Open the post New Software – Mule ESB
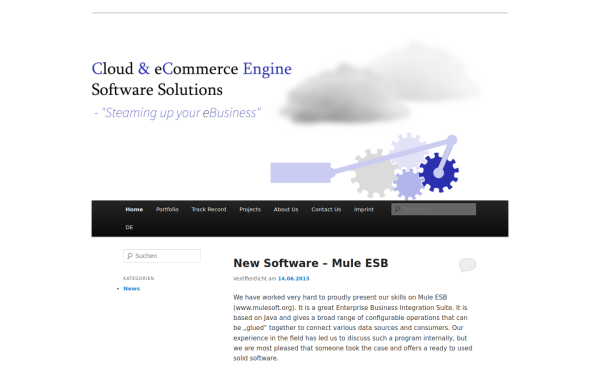600x375 pixels. [x=311, y=263]
